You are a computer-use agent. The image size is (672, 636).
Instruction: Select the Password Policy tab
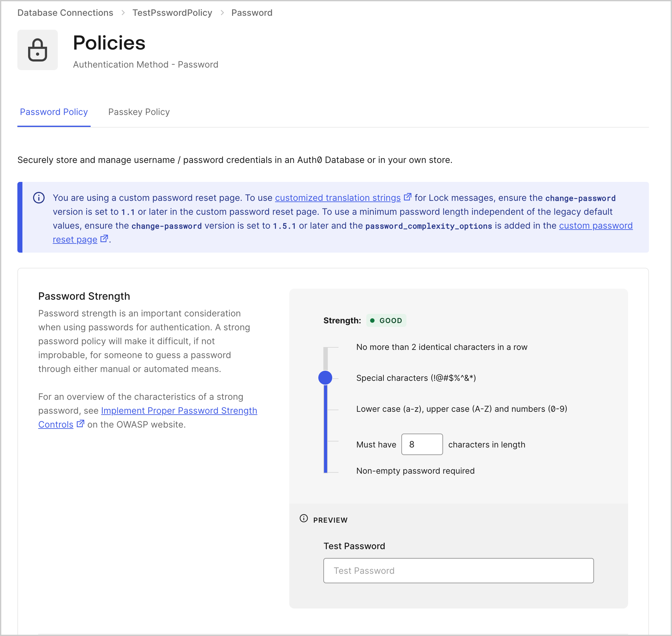point(54,112)
